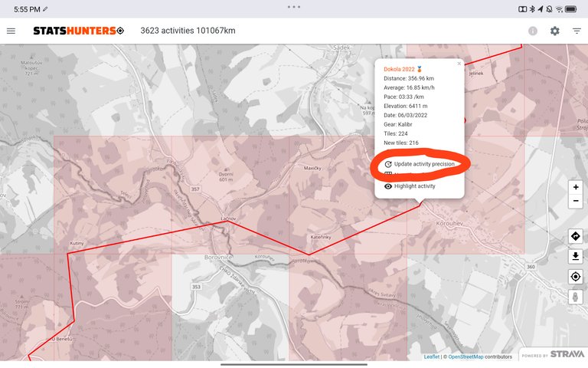Zoom out on the map

pyautogui.click(x=576, y=202)
